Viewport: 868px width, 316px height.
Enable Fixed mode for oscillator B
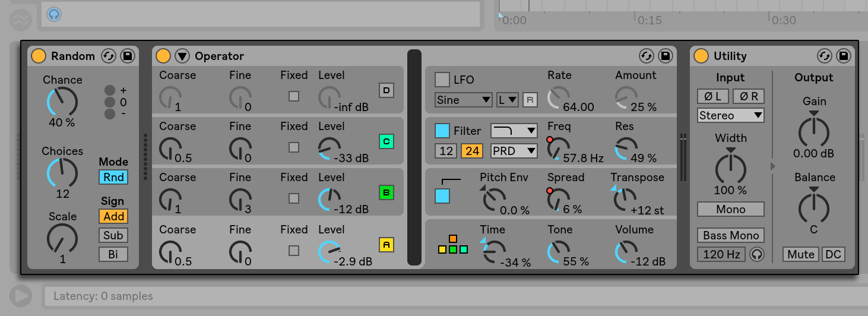[294, 198]
